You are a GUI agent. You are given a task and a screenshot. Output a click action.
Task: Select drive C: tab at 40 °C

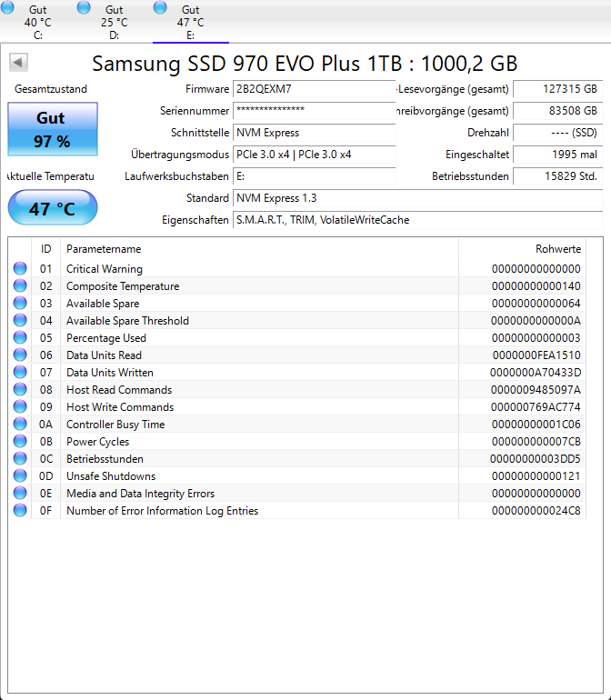click(38, 22)
